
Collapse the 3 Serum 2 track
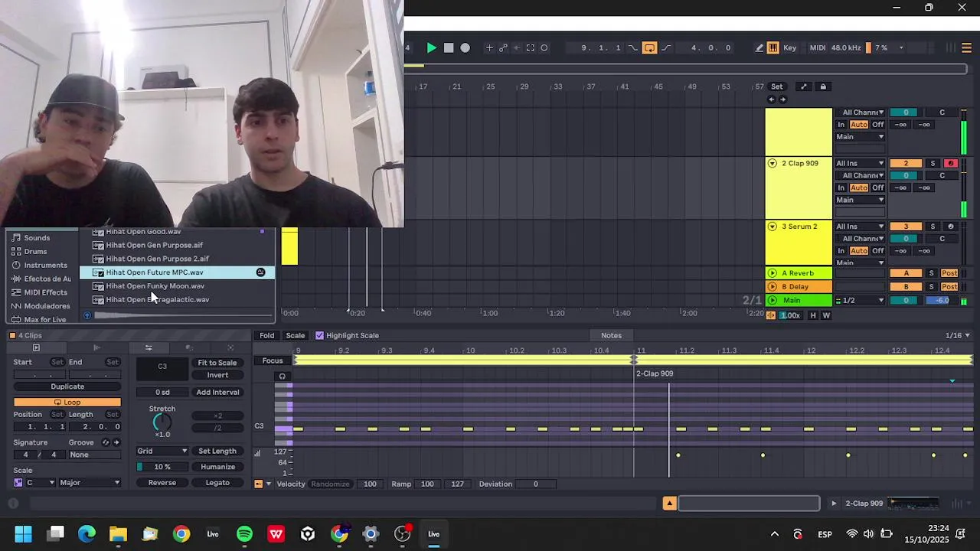(772, 227)
